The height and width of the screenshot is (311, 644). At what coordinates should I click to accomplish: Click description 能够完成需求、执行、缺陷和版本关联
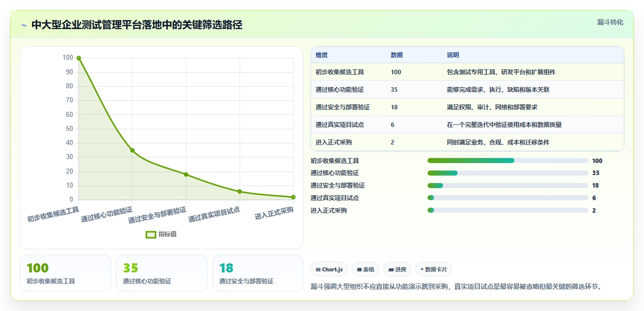[x=498, y=90]
